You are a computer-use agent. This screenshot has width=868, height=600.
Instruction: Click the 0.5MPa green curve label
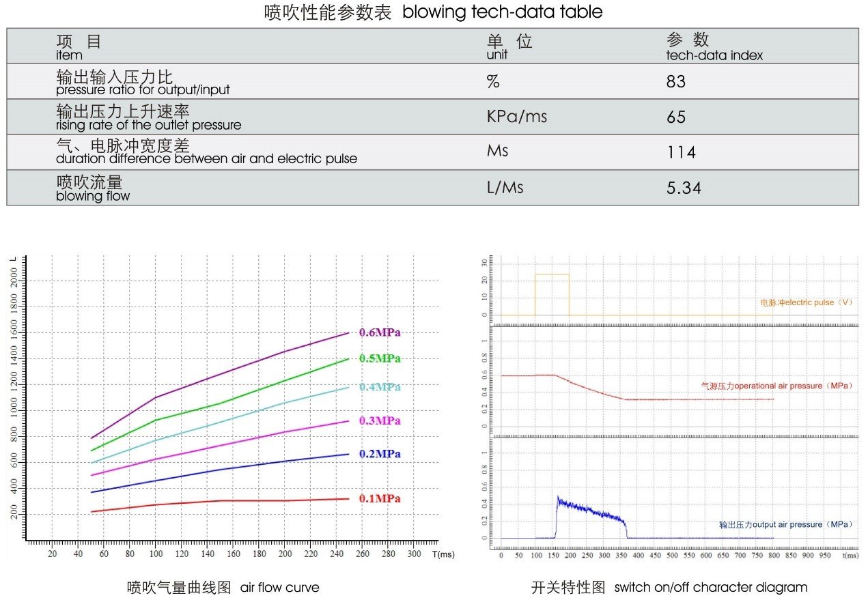[379, 358]
